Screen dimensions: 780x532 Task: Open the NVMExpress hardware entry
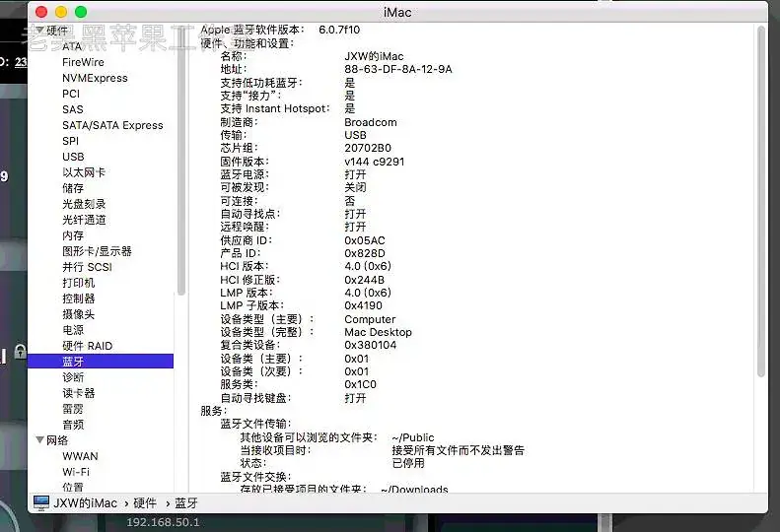click(95, 78)
